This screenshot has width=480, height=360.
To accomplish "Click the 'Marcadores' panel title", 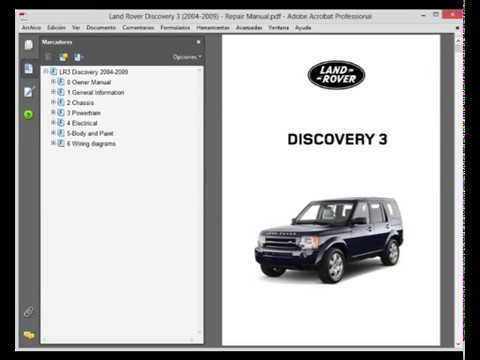I will 57,42.
